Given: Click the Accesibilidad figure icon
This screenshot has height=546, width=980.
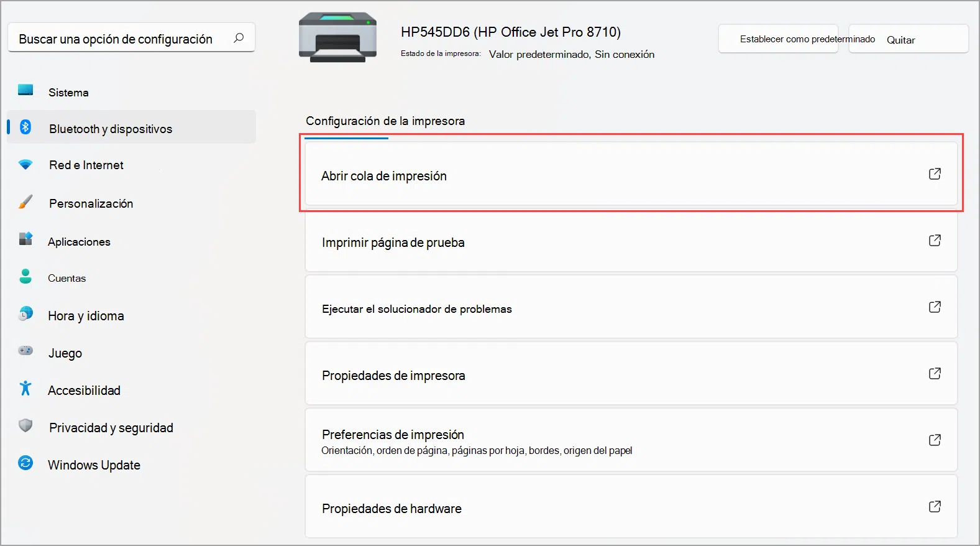Looking at the screenshot, I should coord(25,389).
